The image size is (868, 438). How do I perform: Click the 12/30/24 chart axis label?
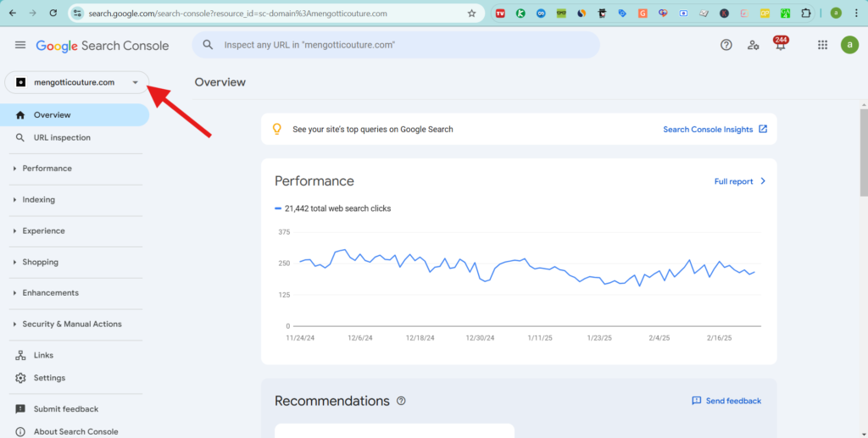pyautogui.click(x=480, y=338)
